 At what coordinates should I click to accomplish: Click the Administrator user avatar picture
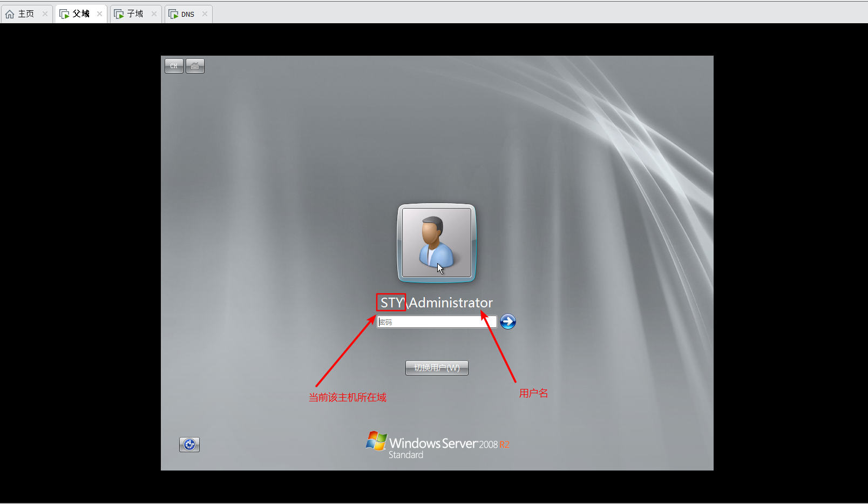[437, 243]
